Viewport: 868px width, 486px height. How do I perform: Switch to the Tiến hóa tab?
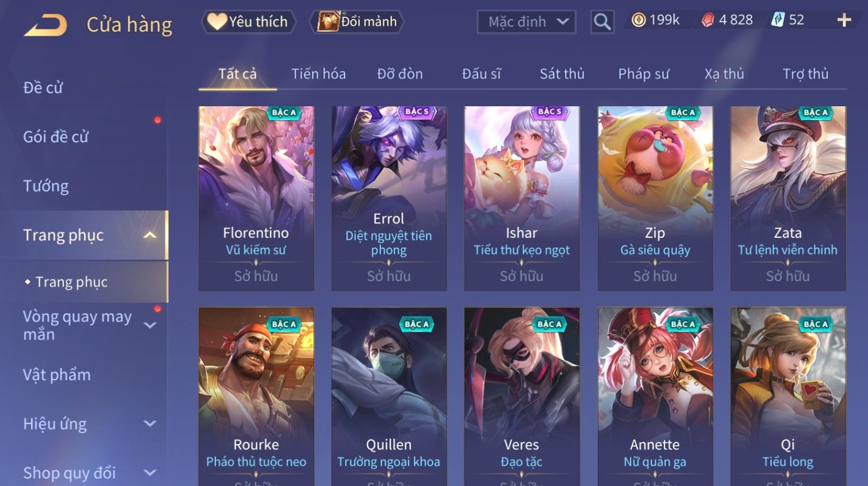[318, 74]
